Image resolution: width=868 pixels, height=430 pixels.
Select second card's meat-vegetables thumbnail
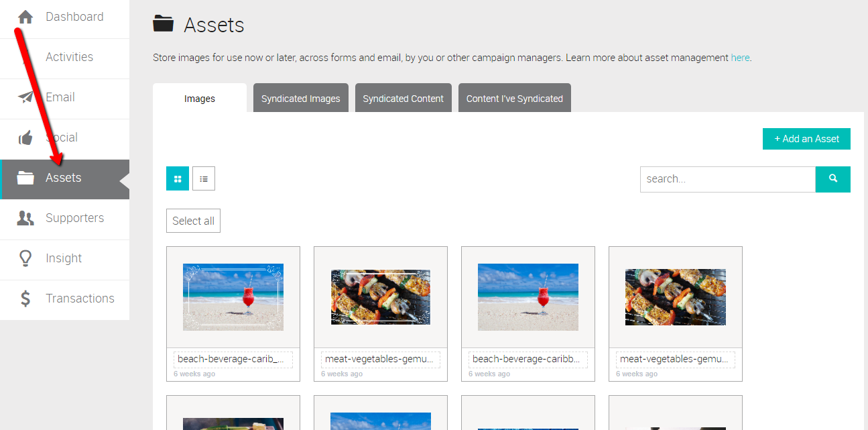coord(381,297)
